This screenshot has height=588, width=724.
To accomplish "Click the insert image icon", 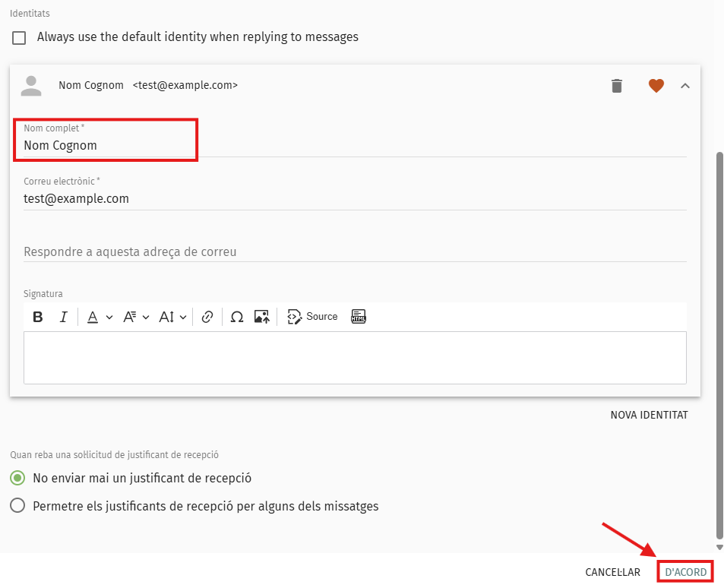I will 262,317.
